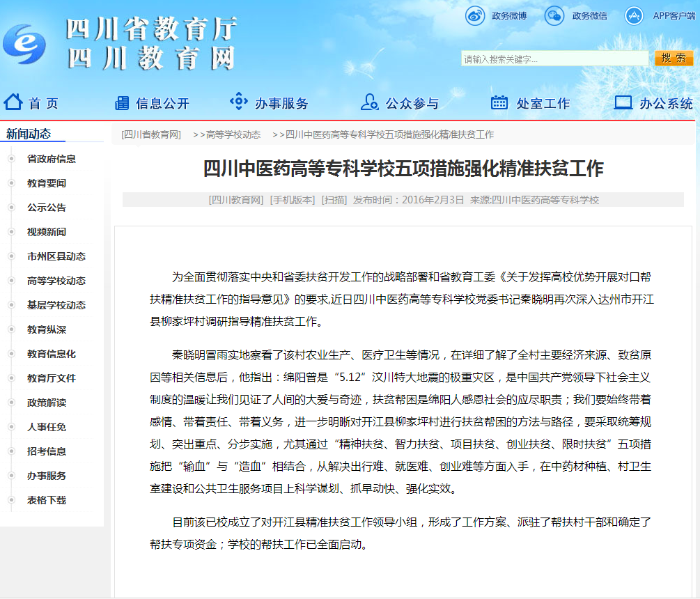Click the Sichuan Education site logo
The height and width of the screenshot is (599, 700).
coord(24,45)
